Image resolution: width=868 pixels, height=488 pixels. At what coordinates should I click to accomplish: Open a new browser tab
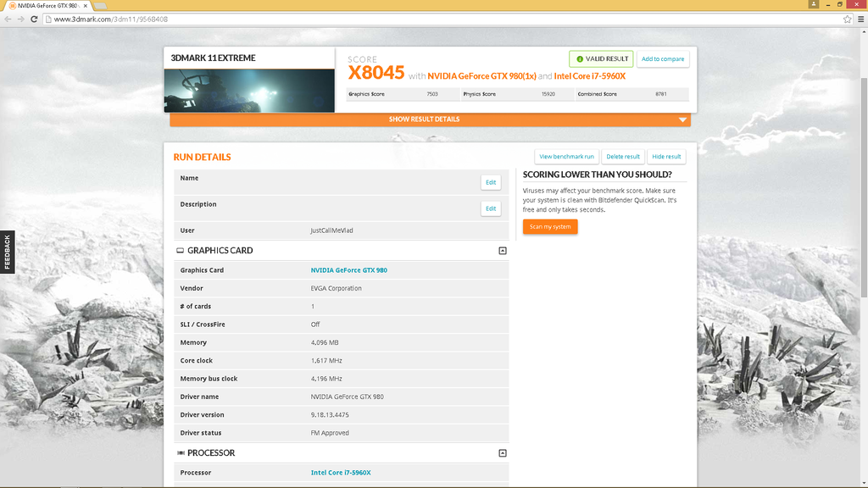coord(100,6)
